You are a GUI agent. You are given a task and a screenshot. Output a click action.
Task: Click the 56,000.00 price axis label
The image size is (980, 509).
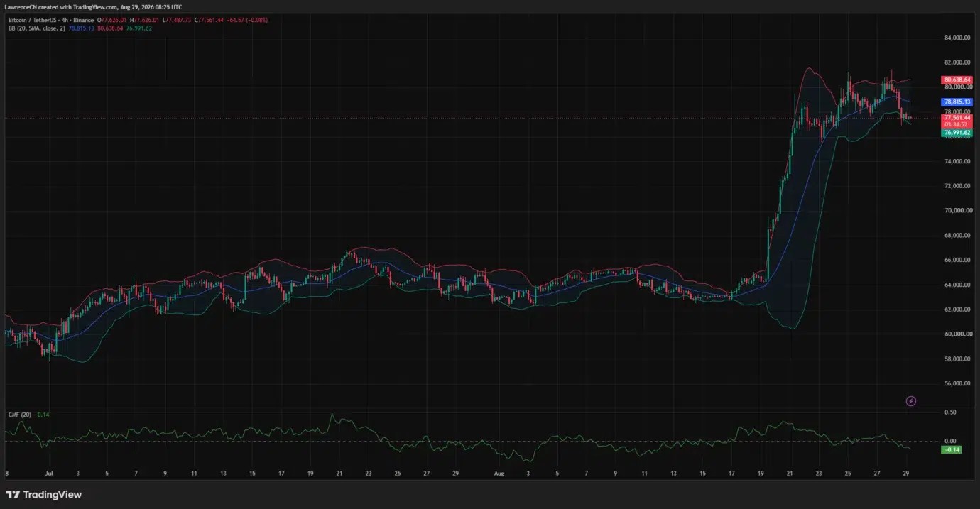tap(957, 383)
